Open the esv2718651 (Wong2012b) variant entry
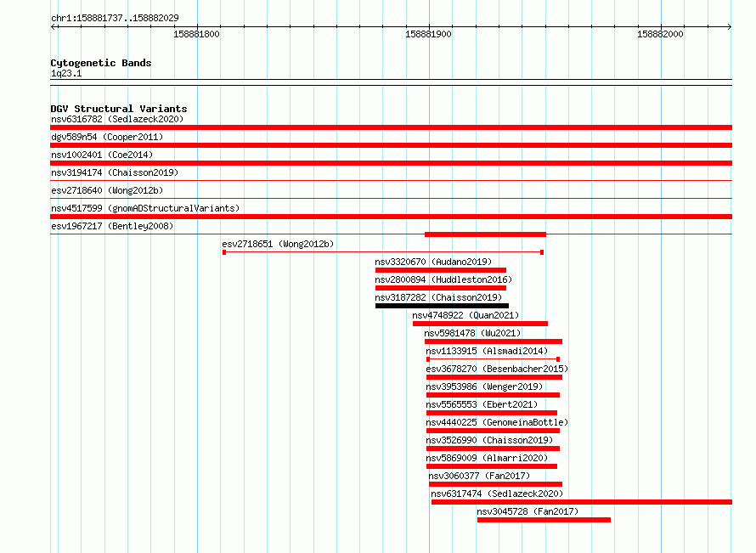Screen dimensions: 756x553 pyautogui.click(x=278, y=244)
